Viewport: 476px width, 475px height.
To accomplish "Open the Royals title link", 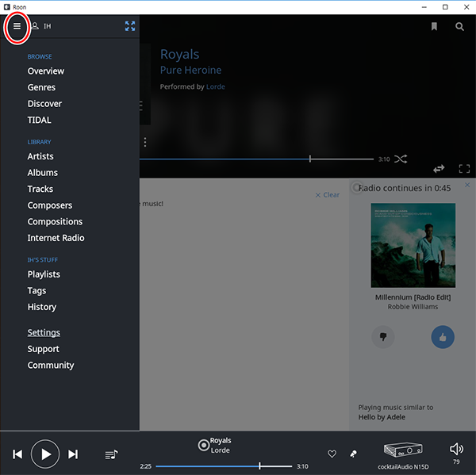I will point(180,55).
